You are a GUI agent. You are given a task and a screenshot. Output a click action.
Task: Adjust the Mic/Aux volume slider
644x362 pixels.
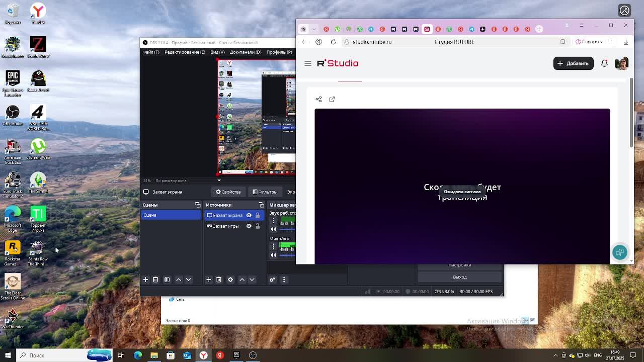coord(287,255)
